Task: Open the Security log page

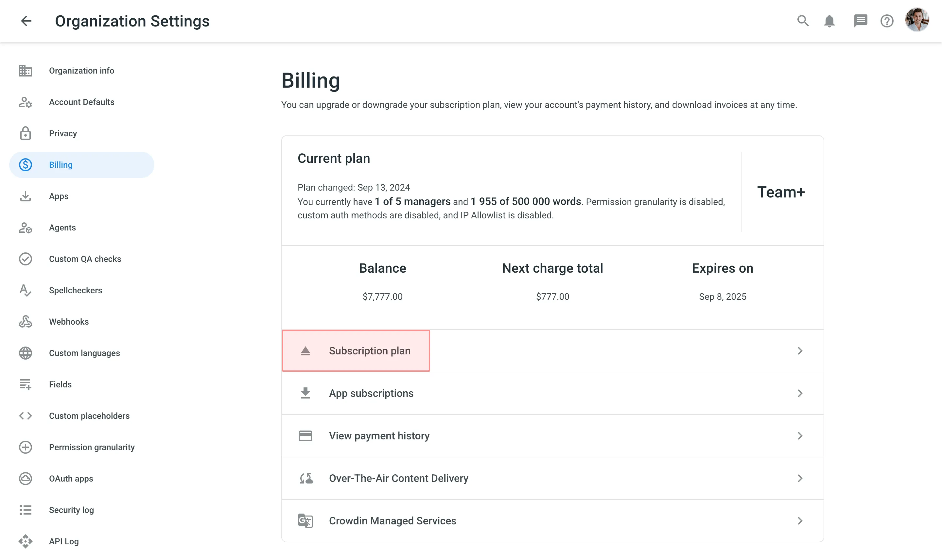Action: [x=71, y=510]
